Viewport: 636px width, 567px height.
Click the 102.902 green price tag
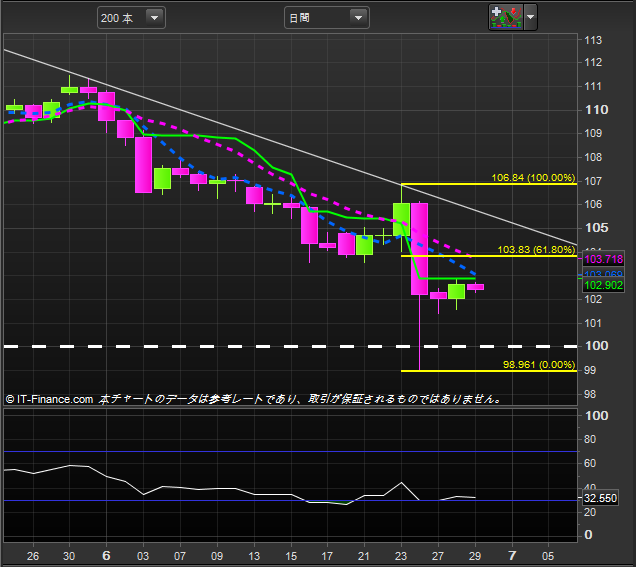pyautogui.click(x=604, y=285)
